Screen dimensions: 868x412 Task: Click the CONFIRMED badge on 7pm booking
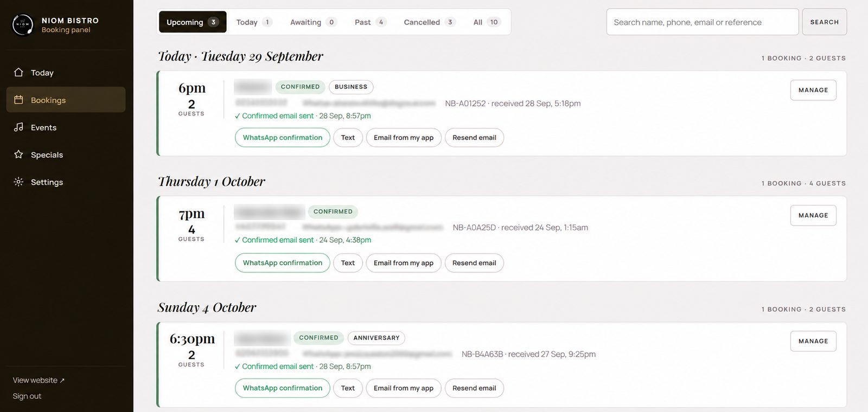[x=333, y=211]
